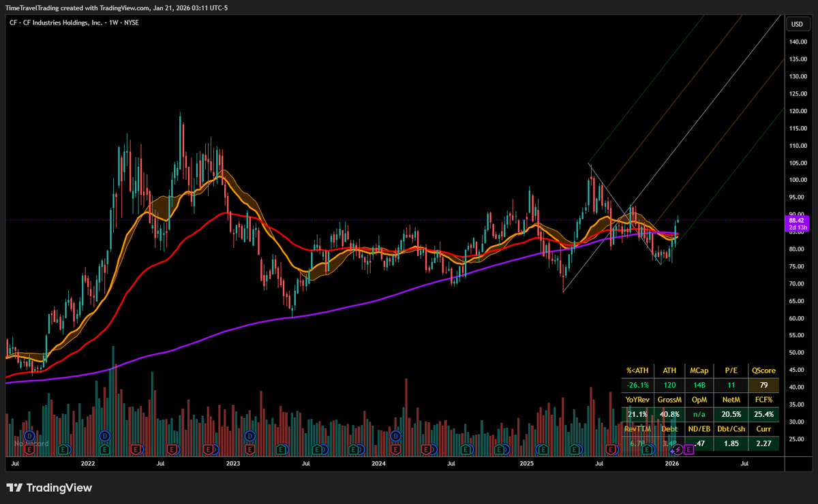Click the red earnings E marker under the 2023 dividend marker
This screenshot has height=504, width=818.
pos(250,449)
